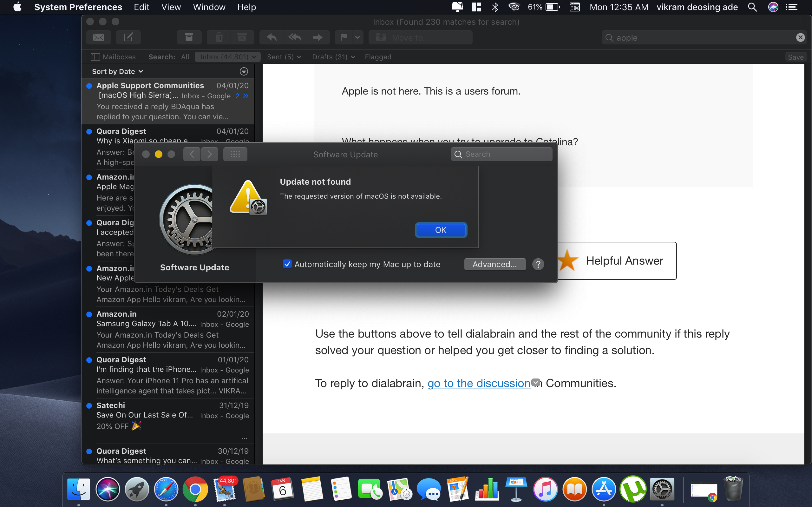
Task: Open the message filter icon above list
Action: 244,71
